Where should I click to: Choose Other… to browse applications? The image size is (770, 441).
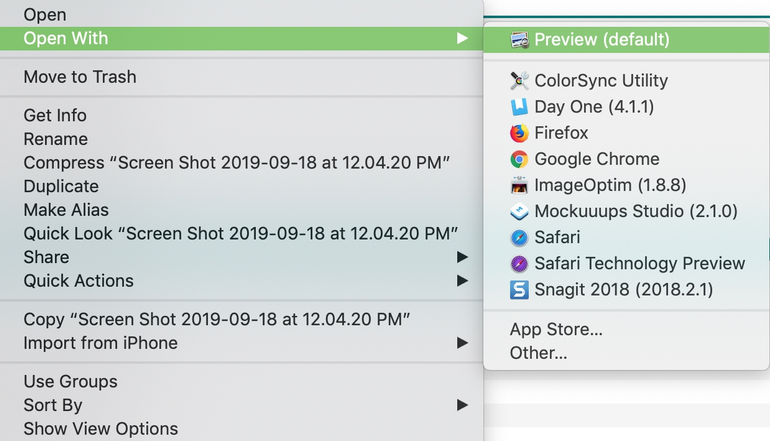click(538, 352)
